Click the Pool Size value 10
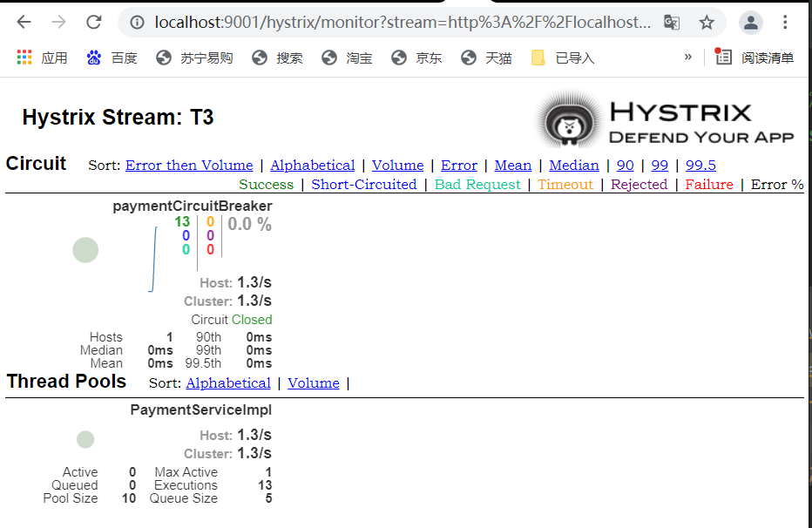This screenshot has height=528, width=812. [129, 498]
